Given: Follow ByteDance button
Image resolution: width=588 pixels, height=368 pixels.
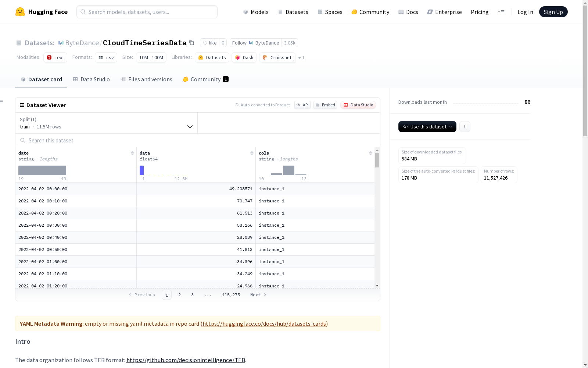Looking at the screenshot, I should [x=256, y=43].
